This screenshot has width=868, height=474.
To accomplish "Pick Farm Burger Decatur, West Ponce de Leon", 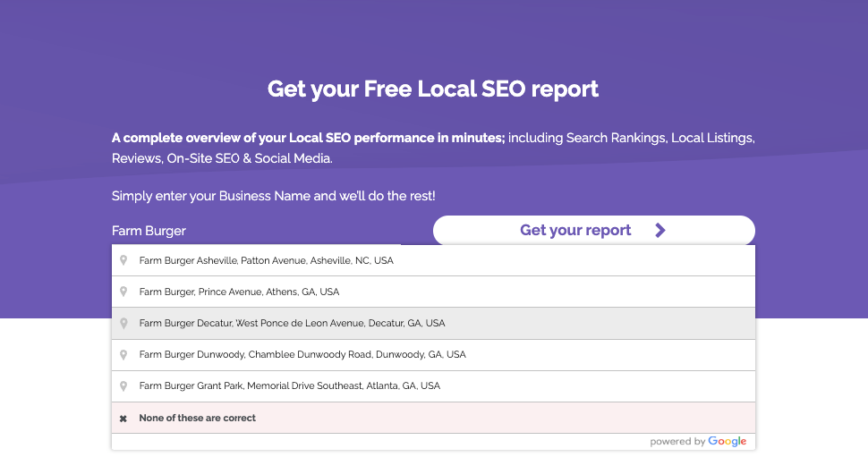I will (x=433, y=323).
